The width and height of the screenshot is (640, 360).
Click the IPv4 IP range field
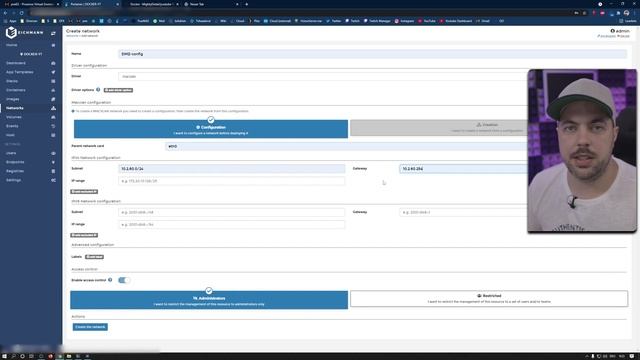click(x=231, y=181)
